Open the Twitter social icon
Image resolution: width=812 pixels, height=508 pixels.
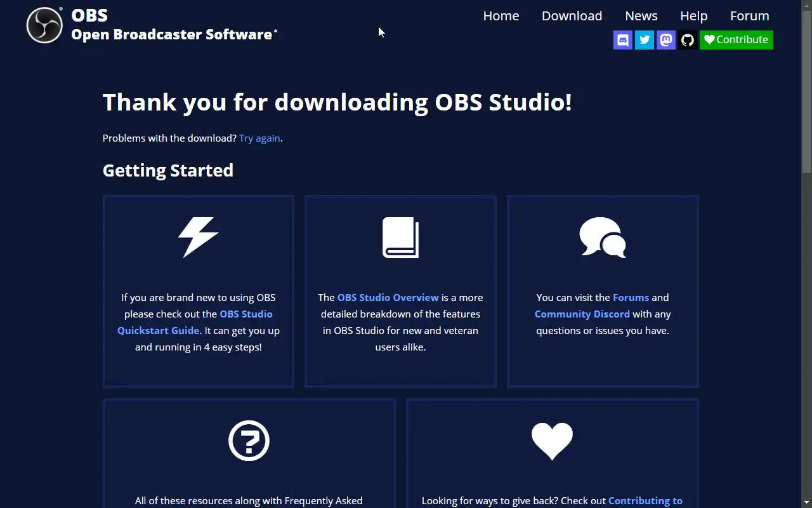(x=645, y=40)
